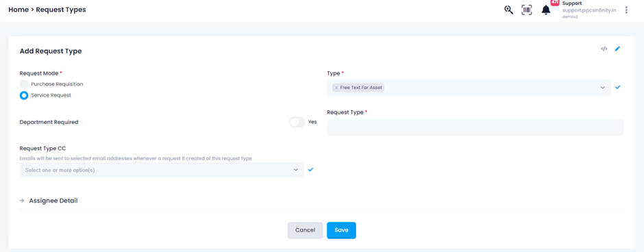
Task: Go to Home breadcrumb
Action: (18, 10)
